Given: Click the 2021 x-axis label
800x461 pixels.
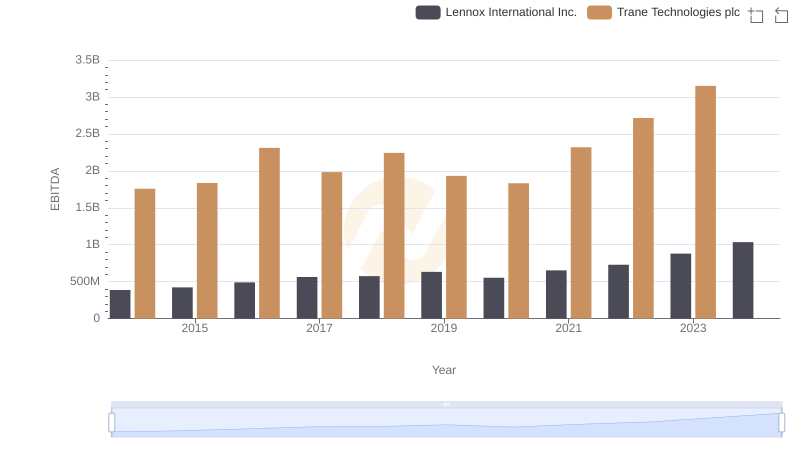Looking at the screenshot, I should point(568,328).
